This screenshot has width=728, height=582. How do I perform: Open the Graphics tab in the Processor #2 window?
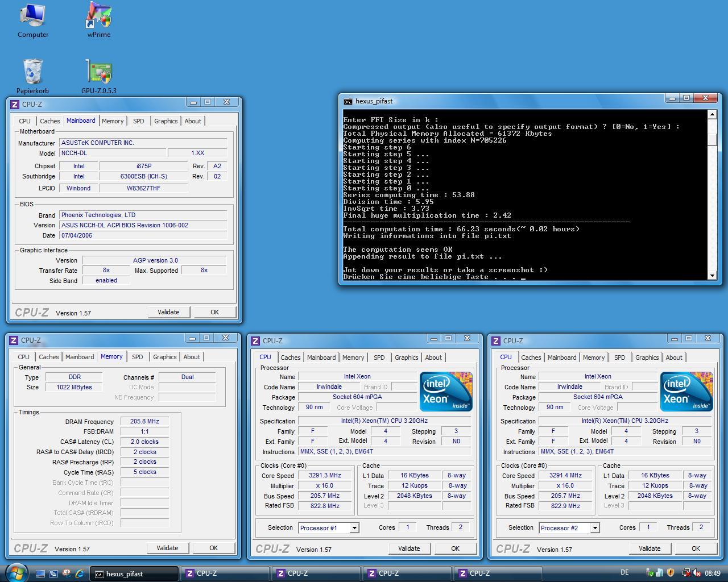point(647,357)
